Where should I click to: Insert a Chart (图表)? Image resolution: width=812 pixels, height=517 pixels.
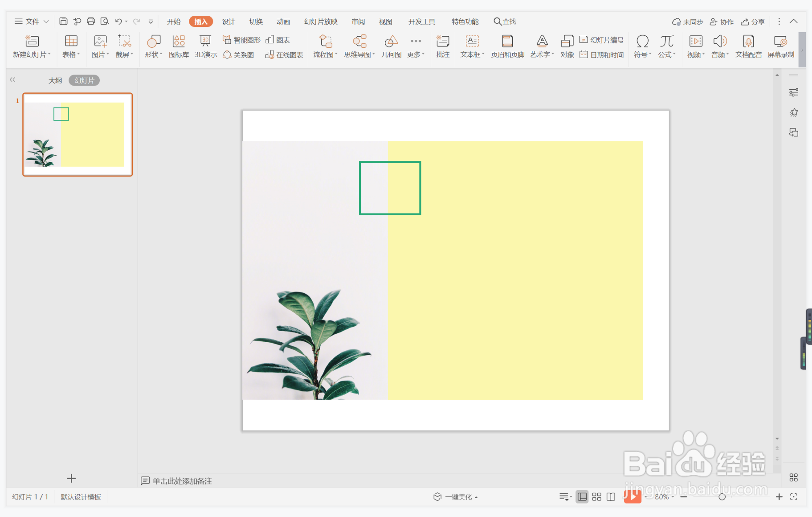(278, 40)
